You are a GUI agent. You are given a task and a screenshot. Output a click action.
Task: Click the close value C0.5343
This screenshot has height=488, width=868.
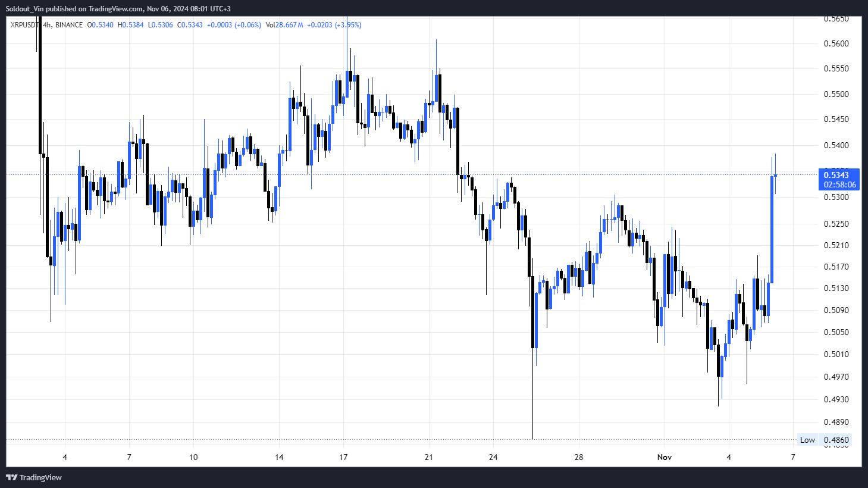[190, 25]
